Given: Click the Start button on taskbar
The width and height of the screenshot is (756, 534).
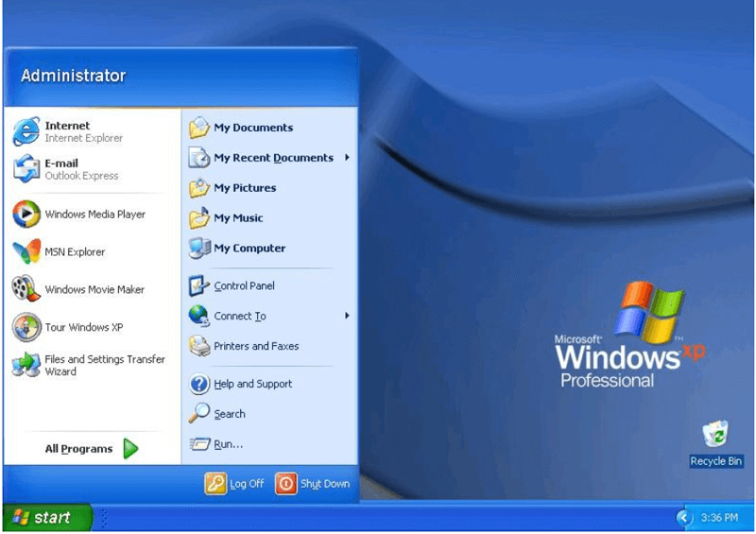Looking at the screenshot, I should [46, 518].
